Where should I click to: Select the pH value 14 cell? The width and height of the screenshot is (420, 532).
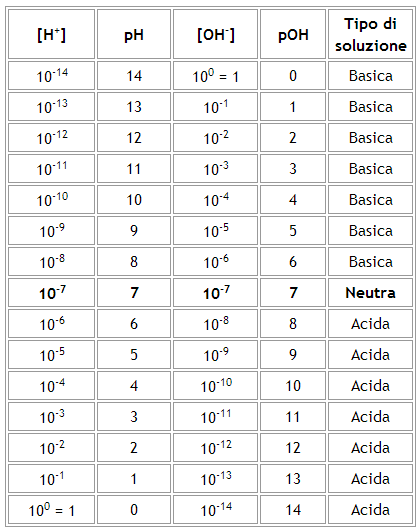point(134,75)
